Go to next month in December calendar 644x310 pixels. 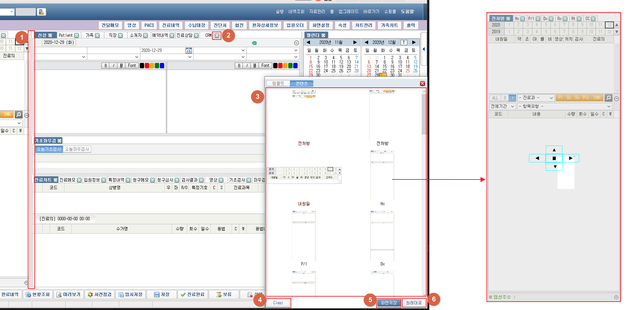tap(414, 43)
